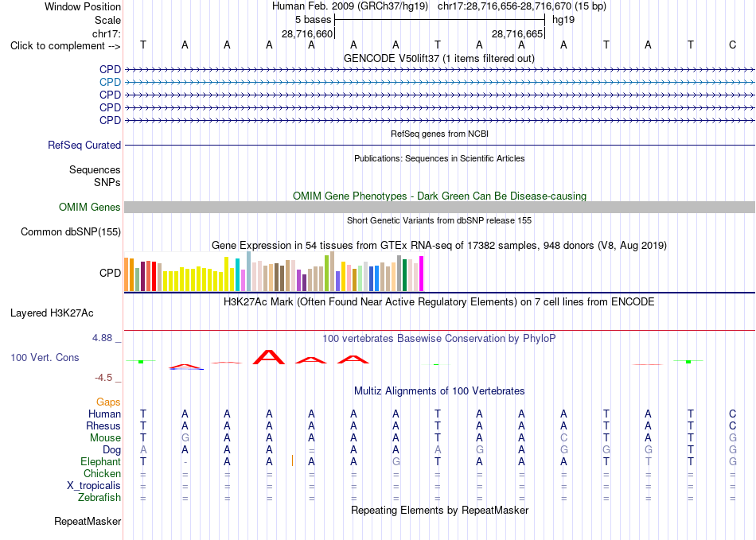Open the 100 vertebrates PhyloP conservation title
Viewport: 756px width, 540px height.
[x=439, y=339]
